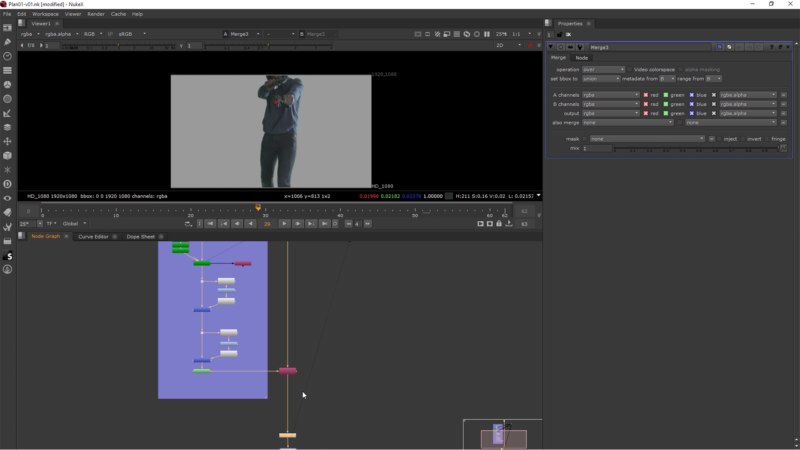Open the Particles toolbar icon
This screenshot has width=800, height=450.
[x=7, y=170]
